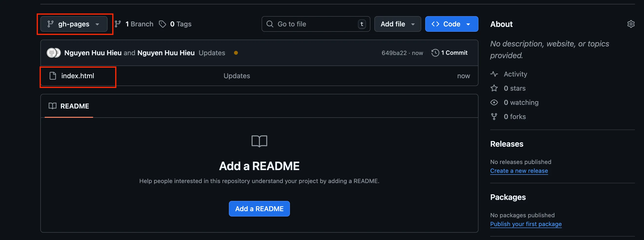The height and width of the screenshot is (240, 644).
Task: Open the index.html file
Action: click(x=78, y=76)
